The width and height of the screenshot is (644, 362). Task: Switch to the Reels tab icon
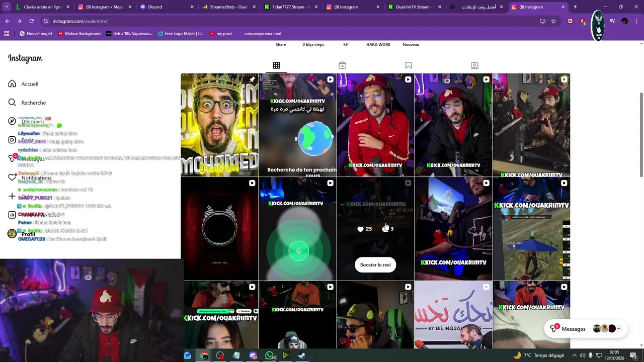342,65
